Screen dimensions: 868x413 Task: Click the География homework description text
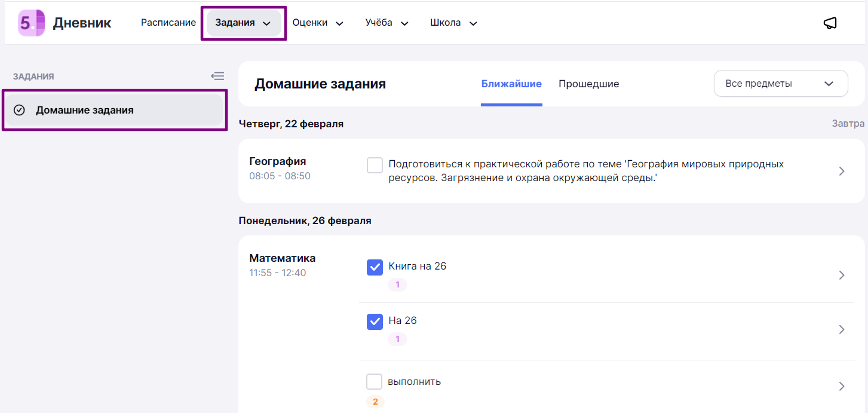tap(586, 171)
